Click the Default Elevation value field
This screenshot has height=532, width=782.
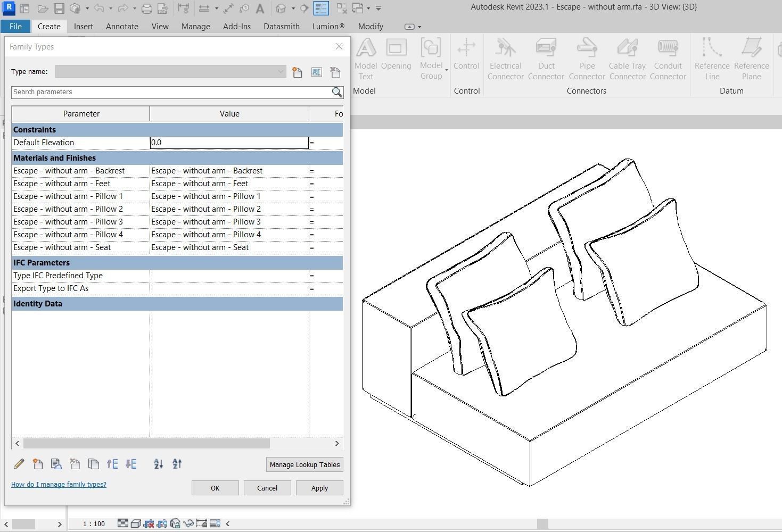(x=229, y=143)
